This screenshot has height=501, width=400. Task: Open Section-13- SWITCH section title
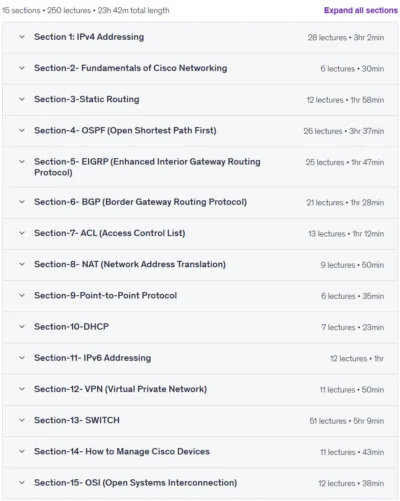pos(77,420)
